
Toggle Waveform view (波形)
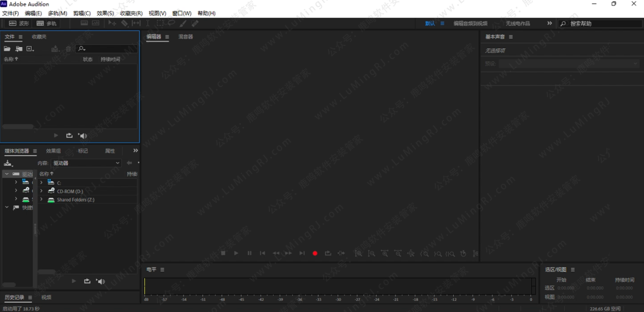18,23
